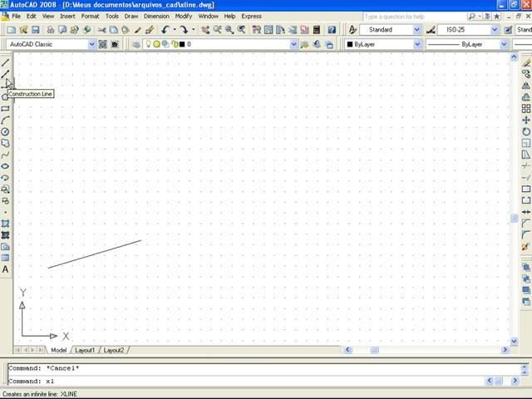Click the vertical scrollbar down arrow
This screenshot has width=532, height=399.
(514, 341)
